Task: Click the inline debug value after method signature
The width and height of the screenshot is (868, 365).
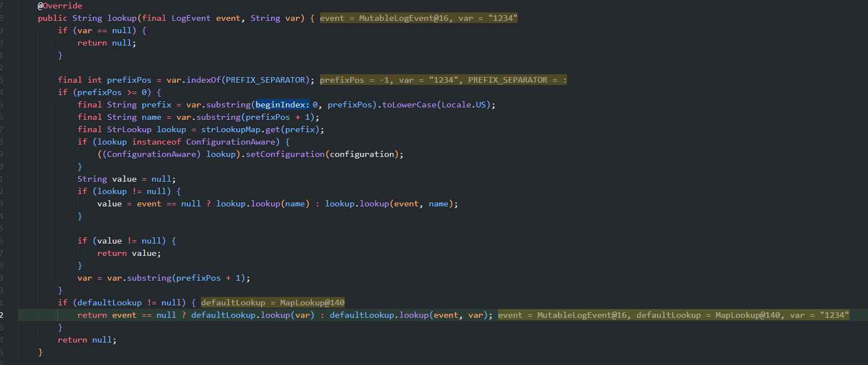Action: 419,18
